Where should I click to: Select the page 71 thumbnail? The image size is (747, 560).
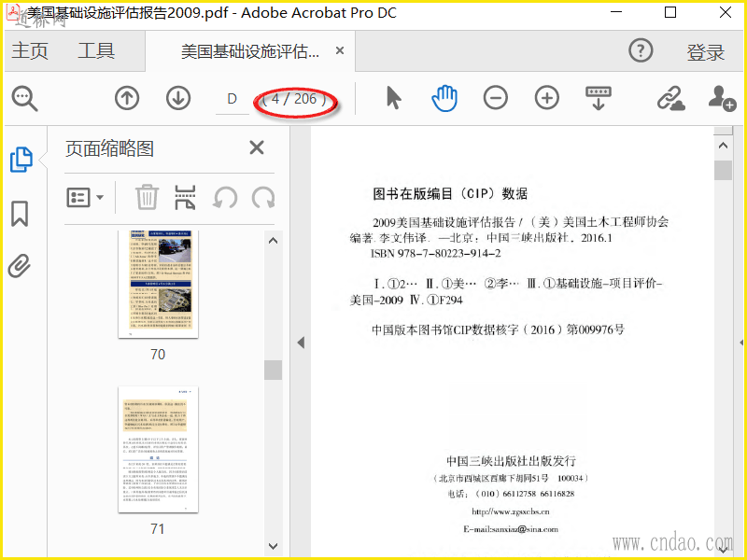click(158, 450)
